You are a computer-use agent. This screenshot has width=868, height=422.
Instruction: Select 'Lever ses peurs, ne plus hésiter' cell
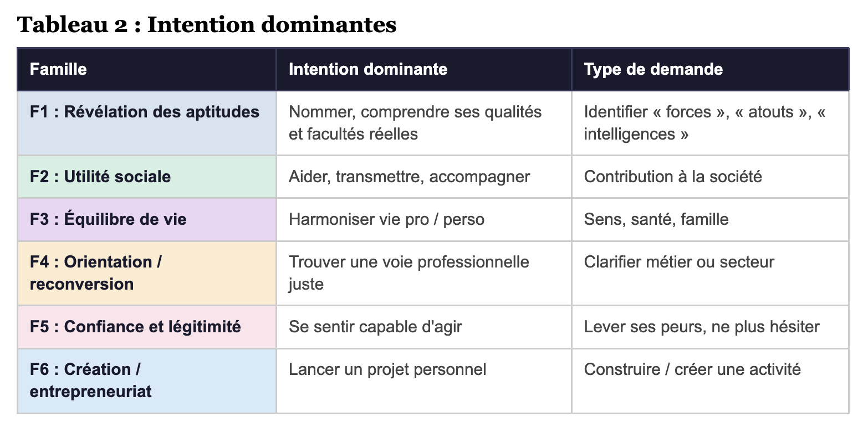pos(701,327)
